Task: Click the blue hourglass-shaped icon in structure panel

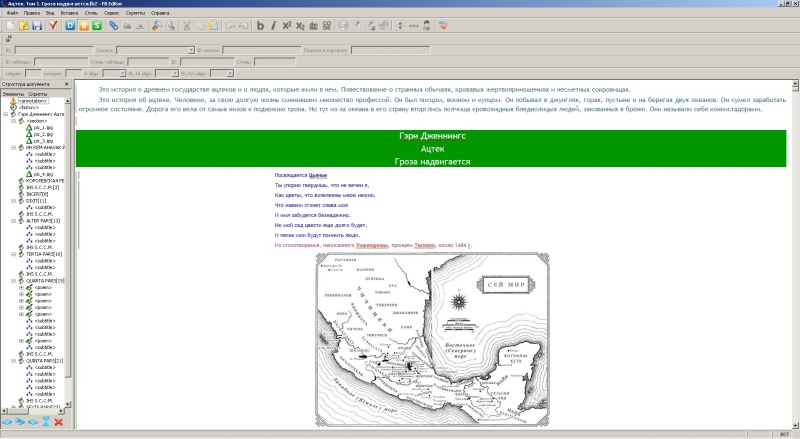Action: pos(46,422)
